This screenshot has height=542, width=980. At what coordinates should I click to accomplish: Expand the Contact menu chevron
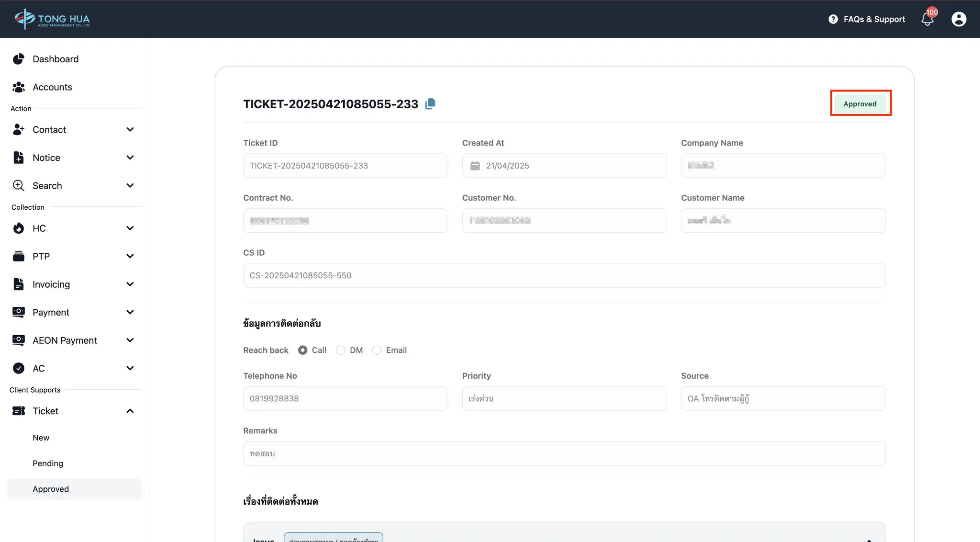pyautogui.click(x=130, y=130)
